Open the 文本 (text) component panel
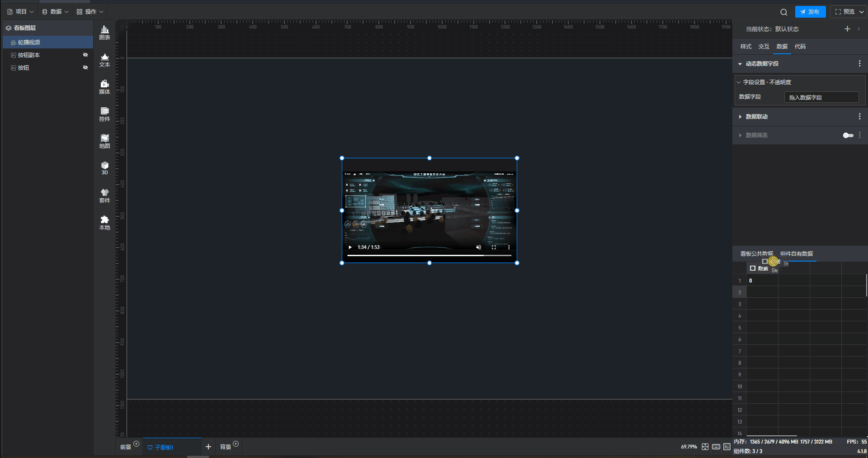Image resolution: width=868 pixels, height=458 pixels. (104, 60)
